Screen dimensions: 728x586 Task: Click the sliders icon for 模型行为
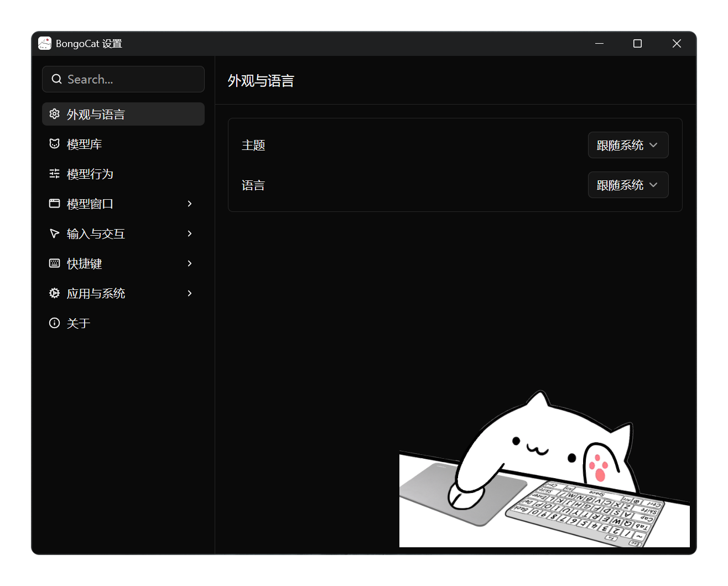point(54,174)
